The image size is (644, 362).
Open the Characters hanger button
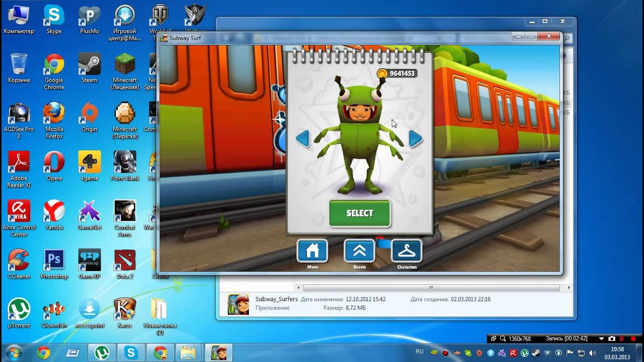click(407, 251)
